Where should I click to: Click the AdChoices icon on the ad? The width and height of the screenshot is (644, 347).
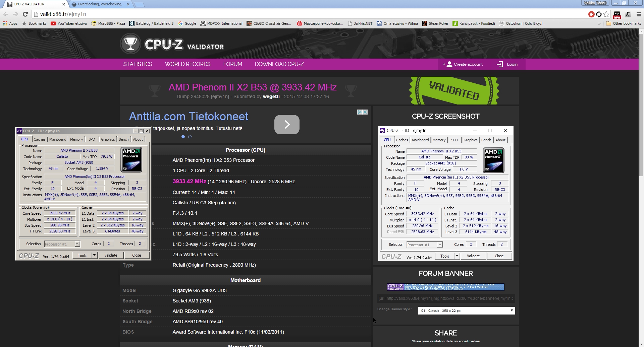click(x=360, y=112)
